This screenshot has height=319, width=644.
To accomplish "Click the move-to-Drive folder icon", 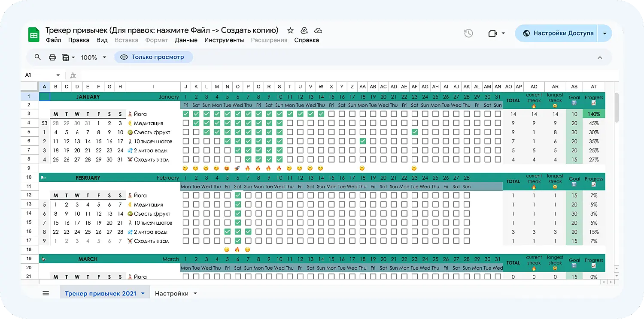I will click(304, 30).
